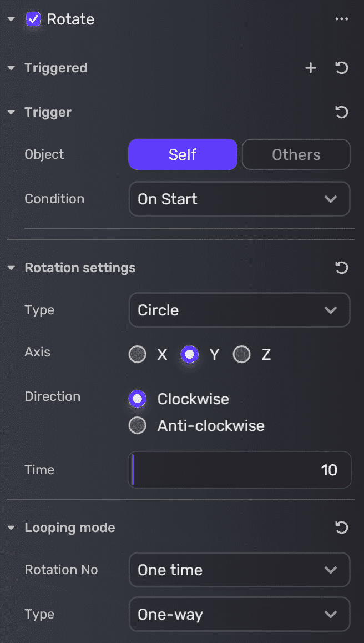This screenshot has width=364, height=643.
Task: Reset the Rotation settings section
Action: pyautogui.click(x=342, y=268)
